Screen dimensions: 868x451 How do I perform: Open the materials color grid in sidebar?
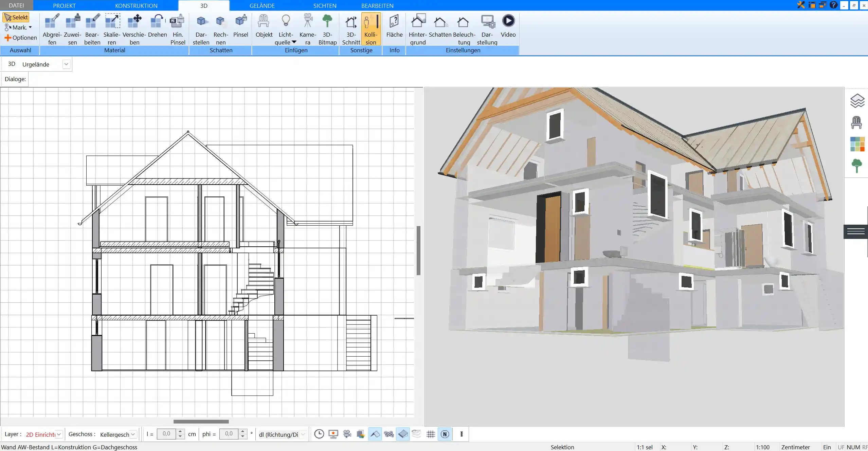857,144
